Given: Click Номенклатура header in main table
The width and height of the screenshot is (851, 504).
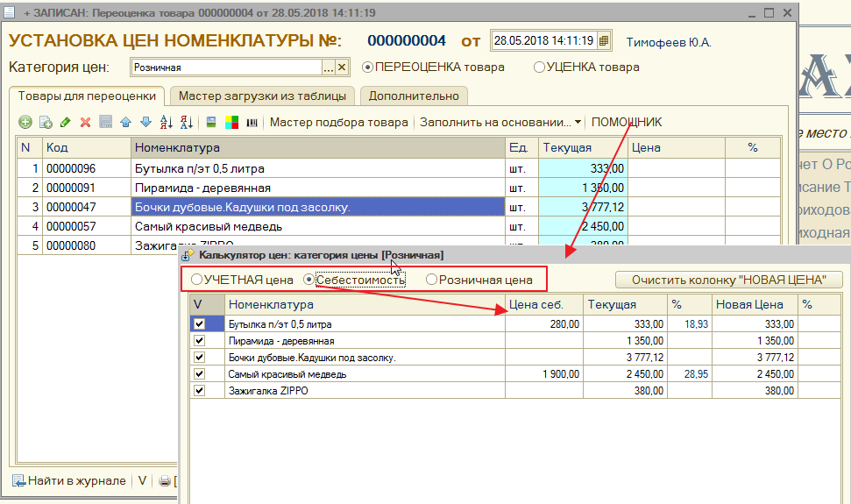Looking at the screenshot, I should tap(318, 147).
